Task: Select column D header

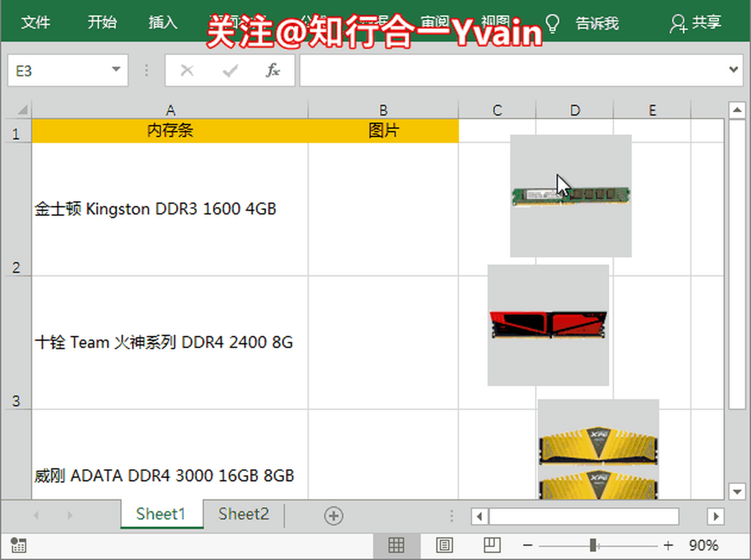Action: 575,110
